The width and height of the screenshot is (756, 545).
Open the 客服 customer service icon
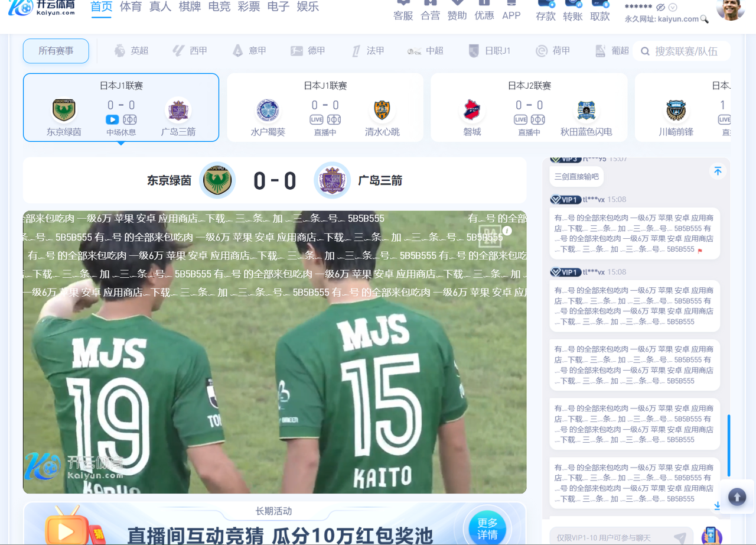403,10
